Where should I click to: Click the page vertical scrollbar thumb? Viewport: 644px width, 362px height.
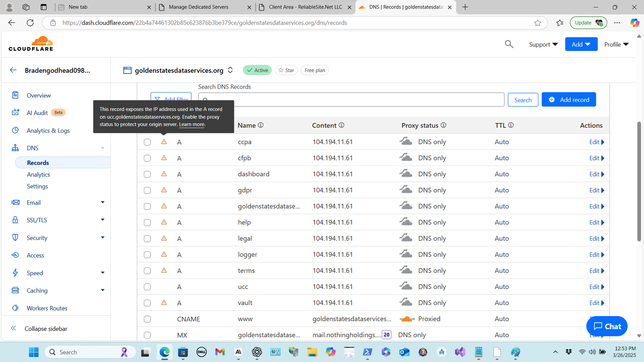click(x=639, y=181)
